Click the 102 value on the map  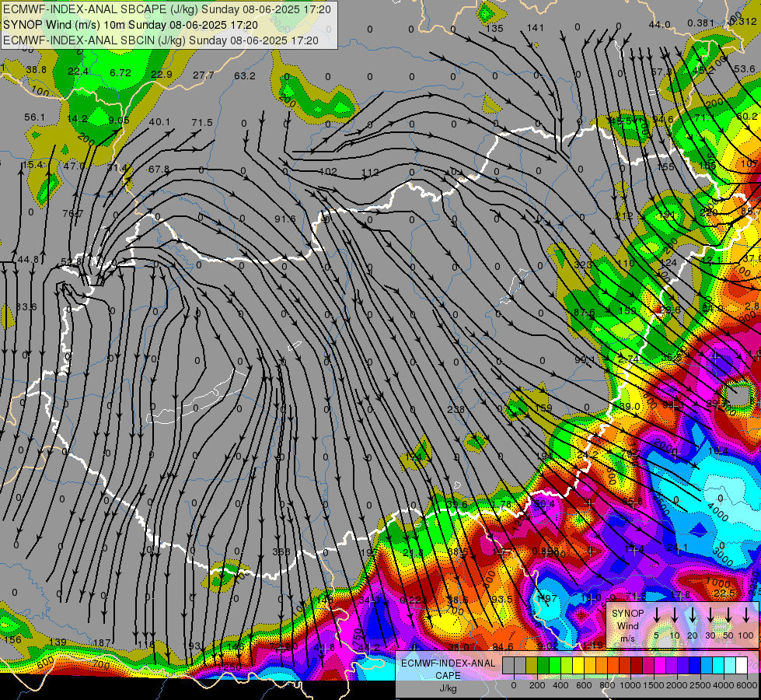328,171
